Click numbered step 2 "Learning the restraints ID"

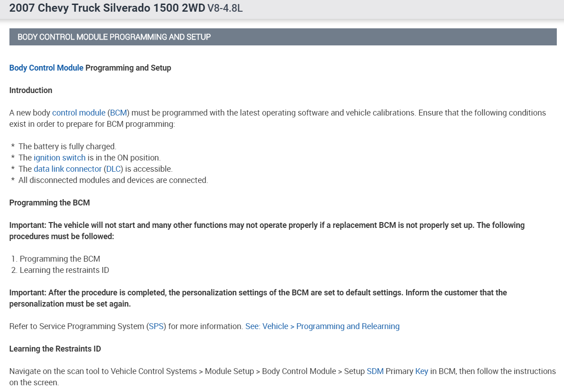click(x=64, y=270)
